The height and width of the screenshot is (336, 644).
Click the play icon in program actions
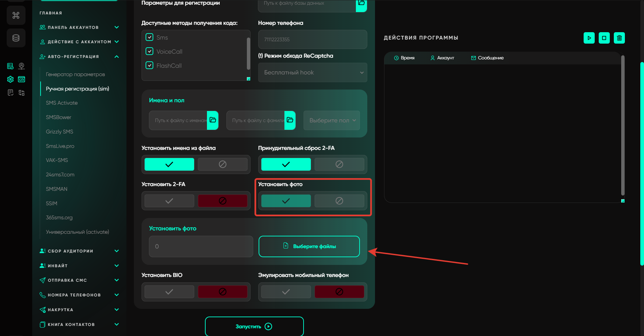(x=589, y=38)
